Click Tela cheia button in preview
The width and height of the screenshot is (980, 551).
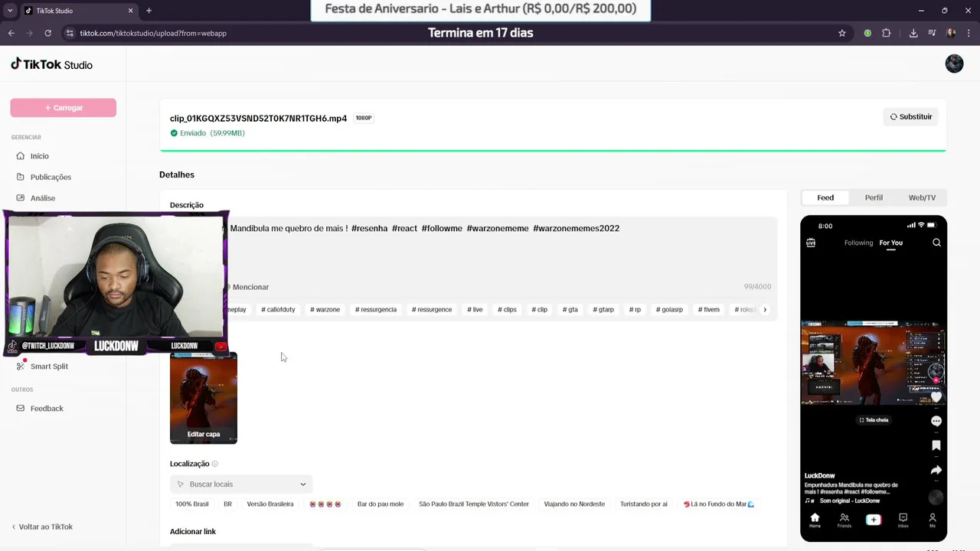pos(874,420)
